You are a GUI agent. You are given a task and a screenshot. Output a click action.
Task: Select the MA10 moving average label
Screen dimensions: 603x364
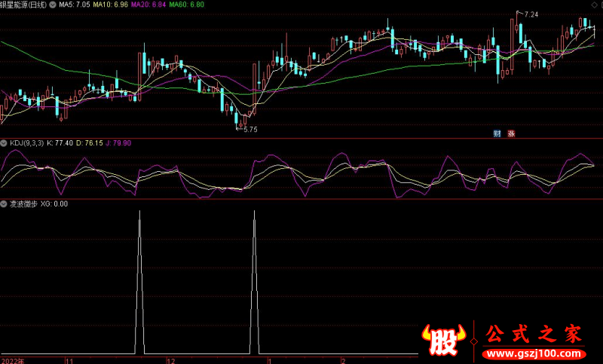click(x=110, y=5)
